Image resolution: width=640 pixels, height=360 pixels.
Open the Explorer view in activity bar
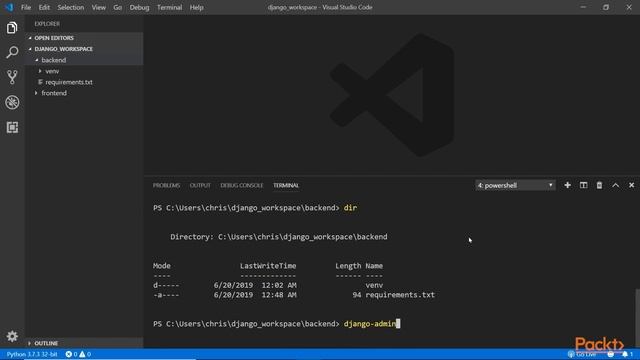tap(12, 28)
